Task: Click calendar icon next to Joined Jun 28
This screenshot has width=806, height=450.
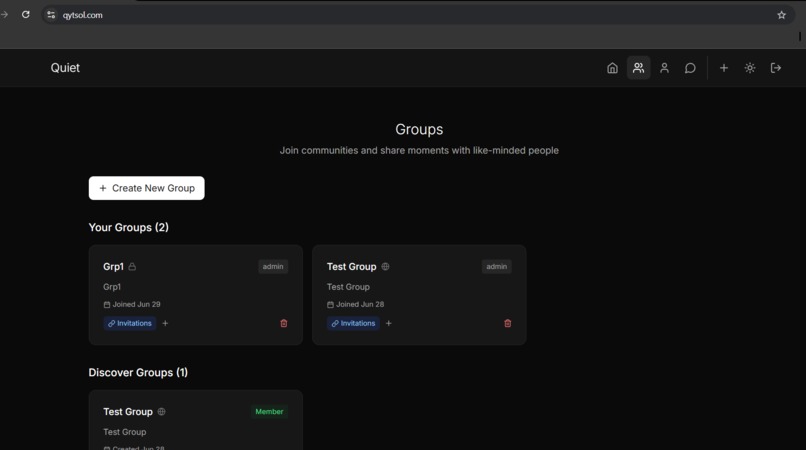Action: point(331,304)
